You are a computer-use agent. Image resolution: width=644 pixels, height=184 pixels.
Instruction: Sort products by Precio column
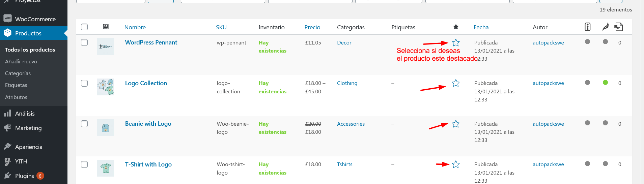(312, 27)
